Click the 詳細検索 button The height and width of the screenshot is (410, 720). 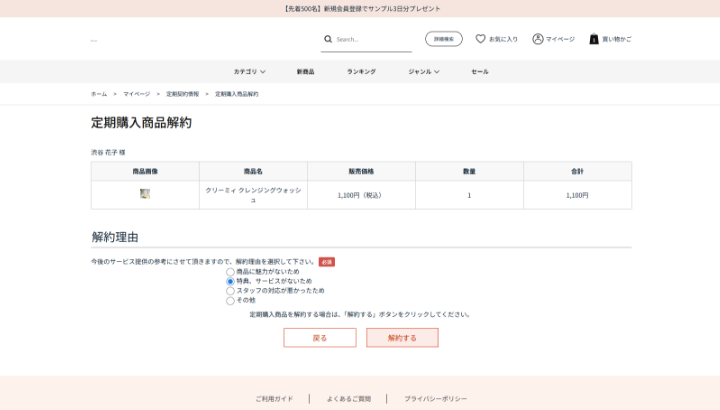(443, 39)
